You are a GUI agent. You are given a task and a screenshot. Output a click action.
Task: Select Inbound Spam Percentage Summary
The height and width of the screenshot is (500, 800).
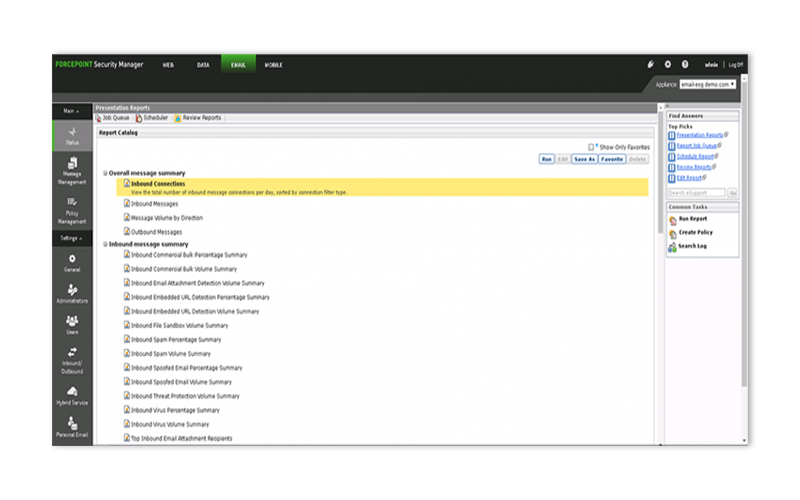[x=176, y=340]
